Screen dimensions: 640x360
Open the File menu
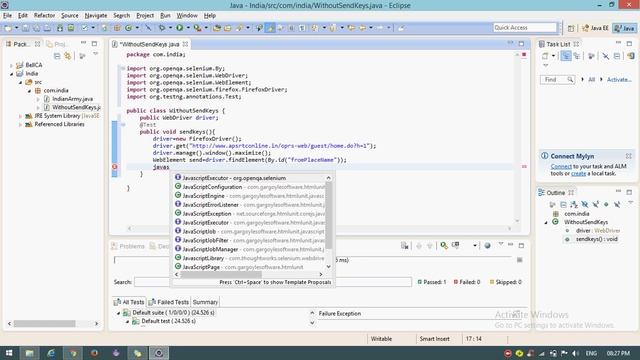7,16
